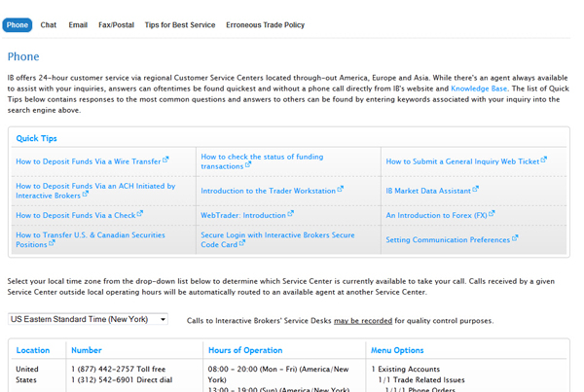Open Setting Communication Preferences link
The width and height of the screenshot is (584, 392).
(448, 239)
